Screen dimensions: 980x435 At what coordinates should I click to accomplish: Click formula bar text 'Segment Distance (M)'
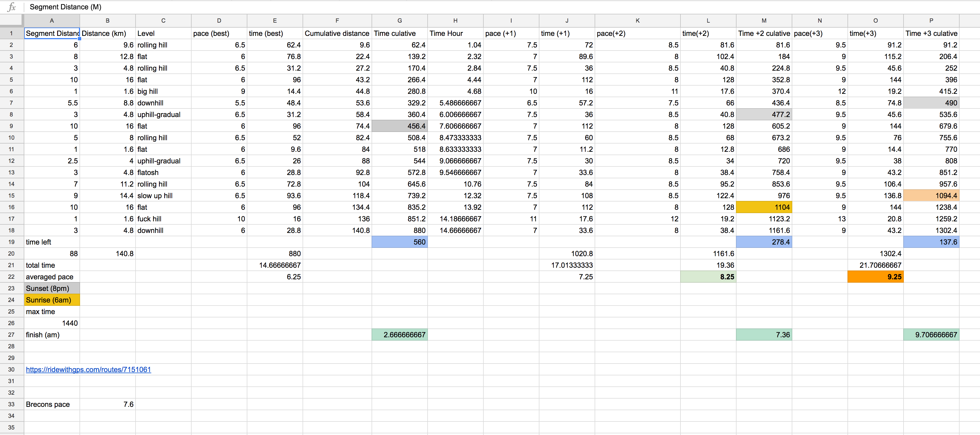[65, 7]
